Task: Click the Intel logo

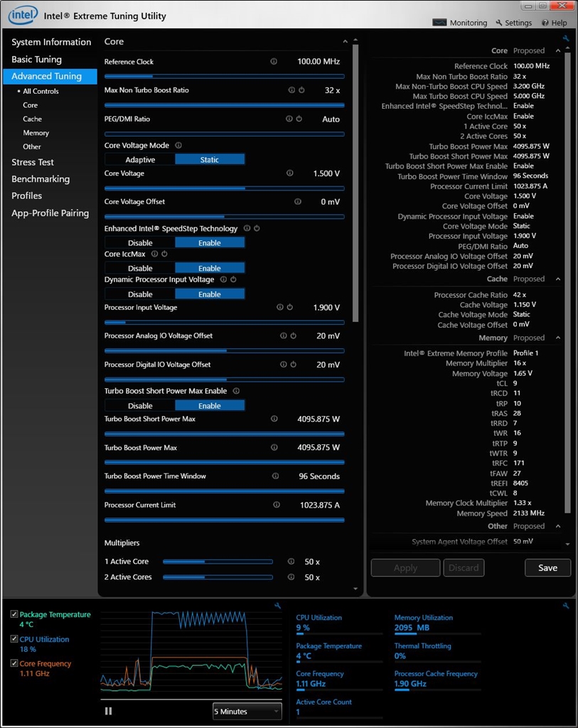Action: (23, 16)
